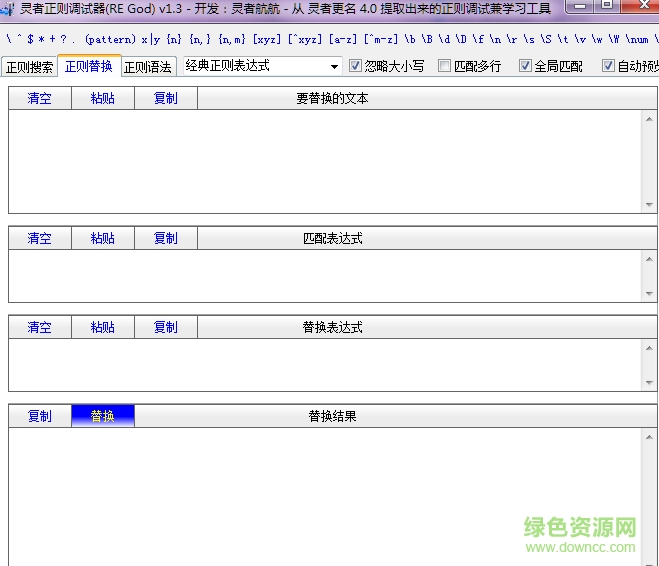The image size is (659, 566).
Task: Toggle the 忽略大小写 checkbox
Action: (x=356, y=66)
